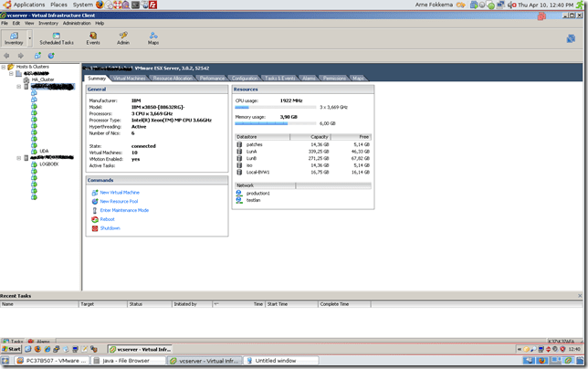Click the Firefox launcher in the top panel
This screenshot has width=588, height=369.
point(100,5)
